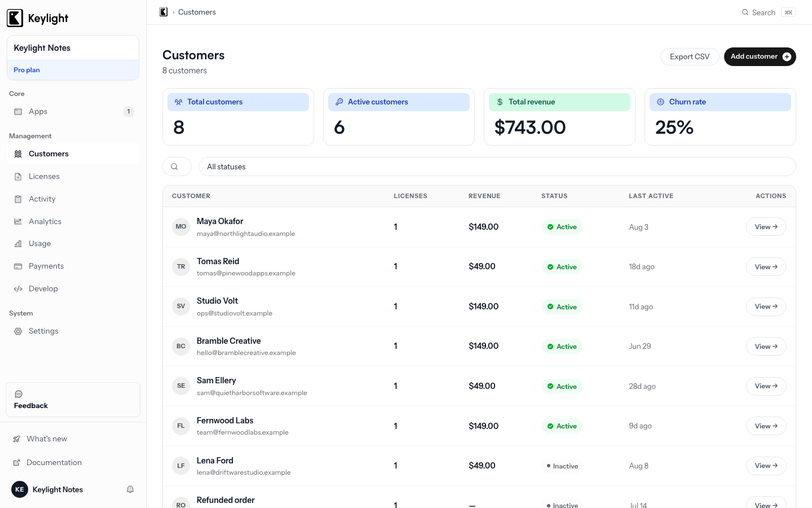Click the Churn rate card header
Screen dimensions: 812x508
pyautogui.click(x=720, y=102)
